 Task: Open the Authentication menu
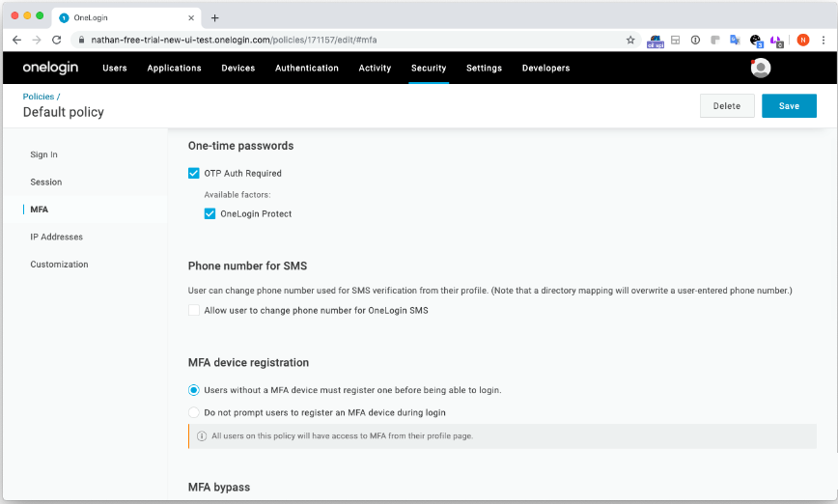click(307, 68)
